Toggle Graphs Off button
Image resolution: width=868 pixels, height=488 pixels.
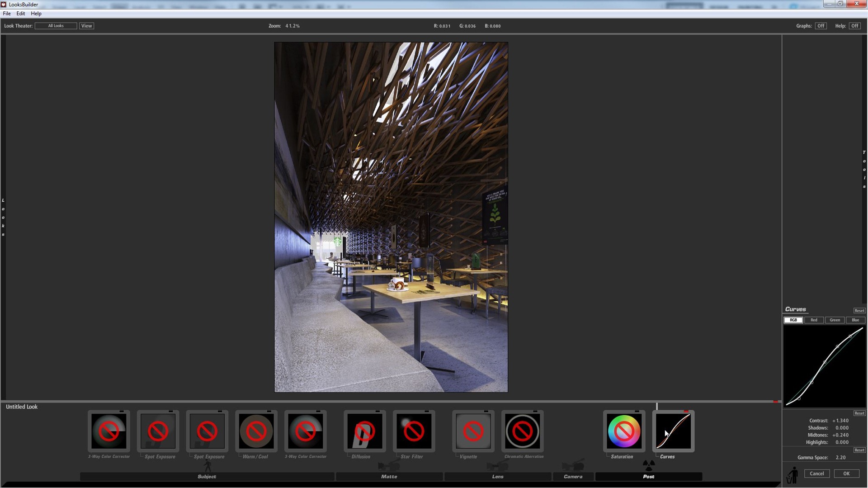[821, 26]
